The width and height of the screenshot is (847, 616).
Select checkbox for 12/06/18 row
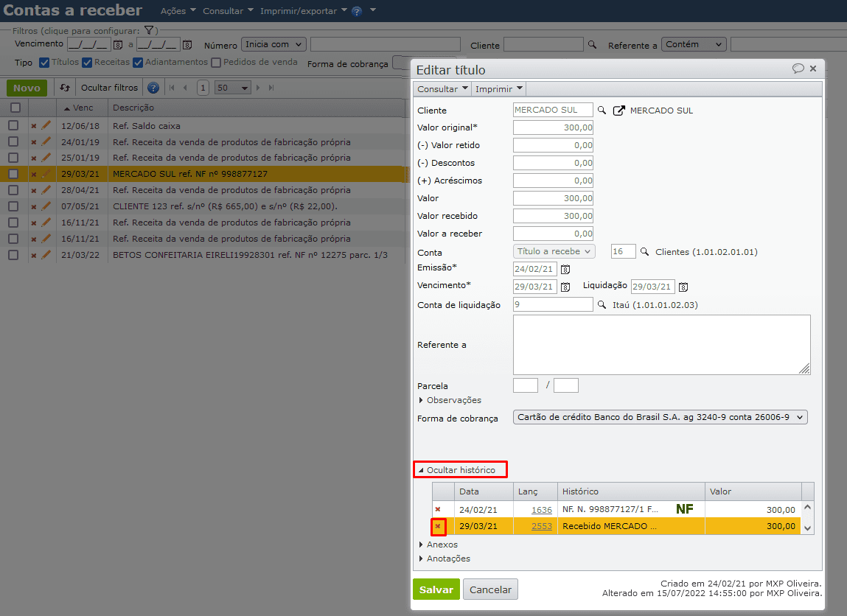tap(13, 125)
